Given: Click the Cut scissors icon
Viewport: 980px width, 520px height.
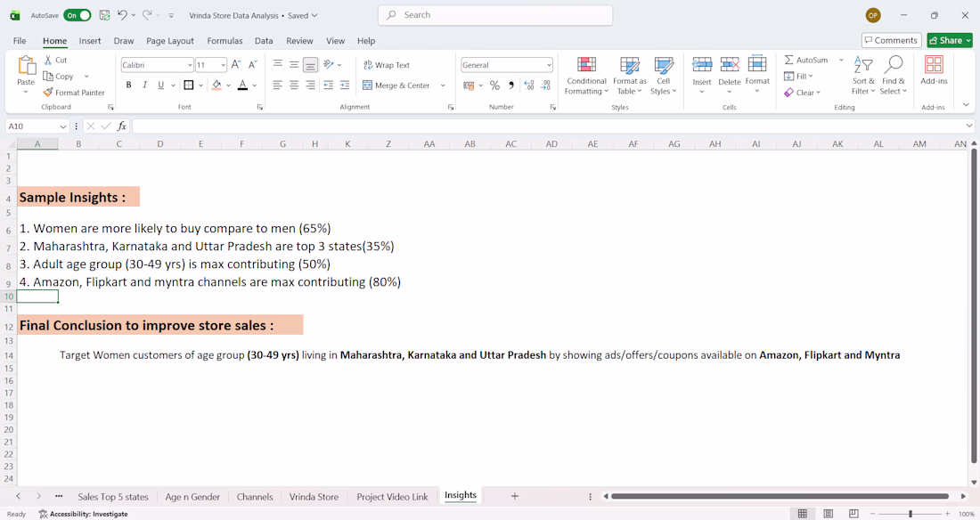Looking at the screenshot, I should click(x=48, y=60).
